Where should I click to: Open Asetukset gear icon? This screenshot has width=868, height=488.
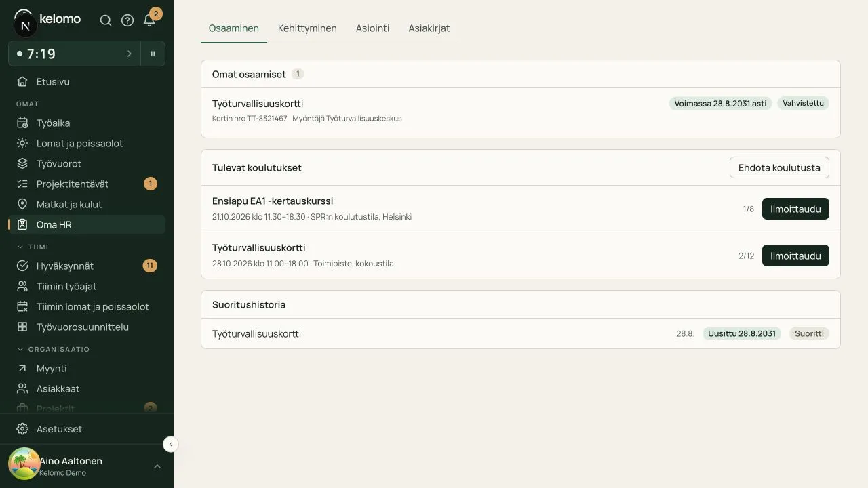[22, 429]
